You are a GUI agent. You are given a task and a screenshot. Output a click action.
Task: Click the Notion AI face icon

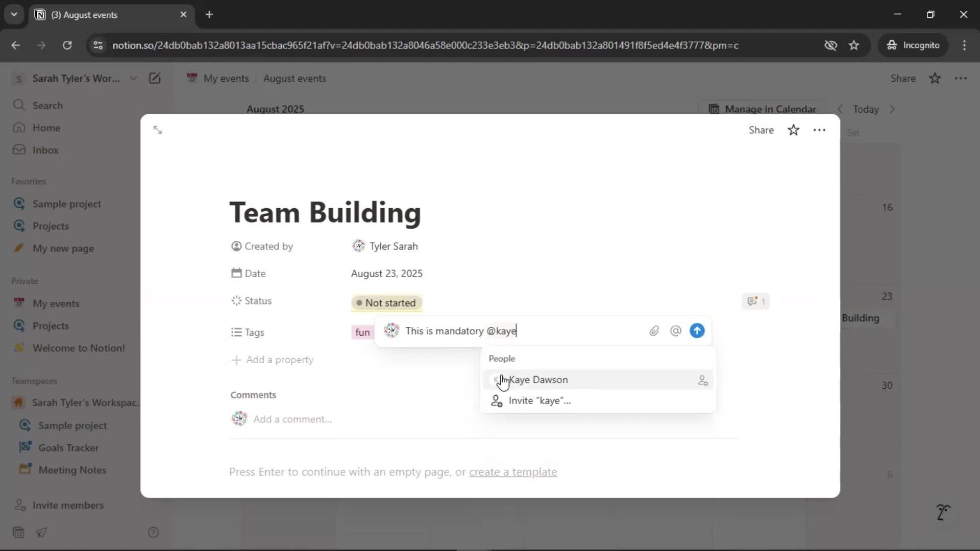pos(943,512)
